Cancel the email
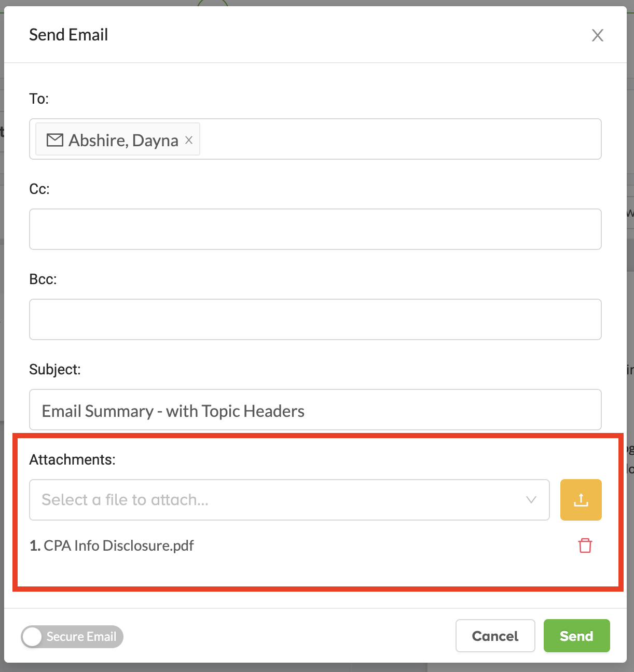Viewport: 634px width, 672px height. 495,636
